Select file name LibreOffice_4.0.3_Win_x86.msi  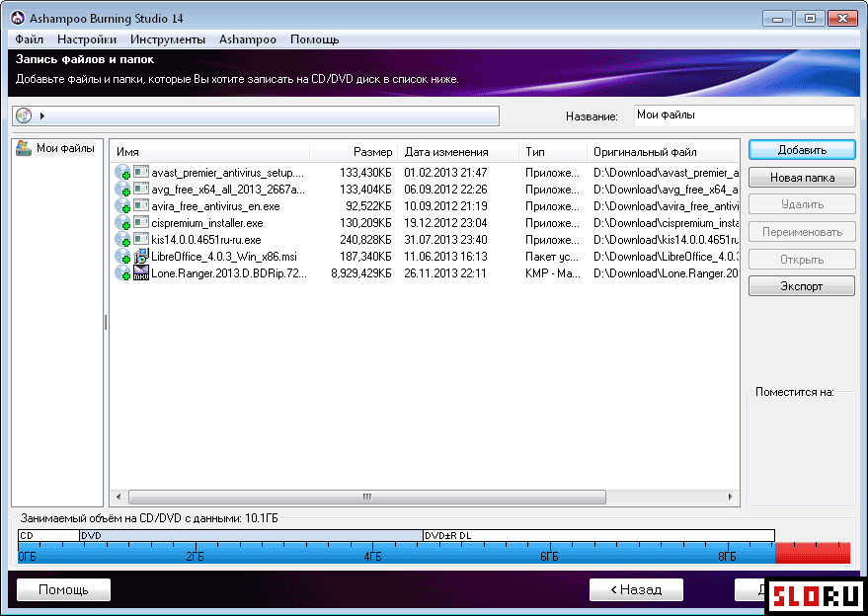(x=223, y=257)
